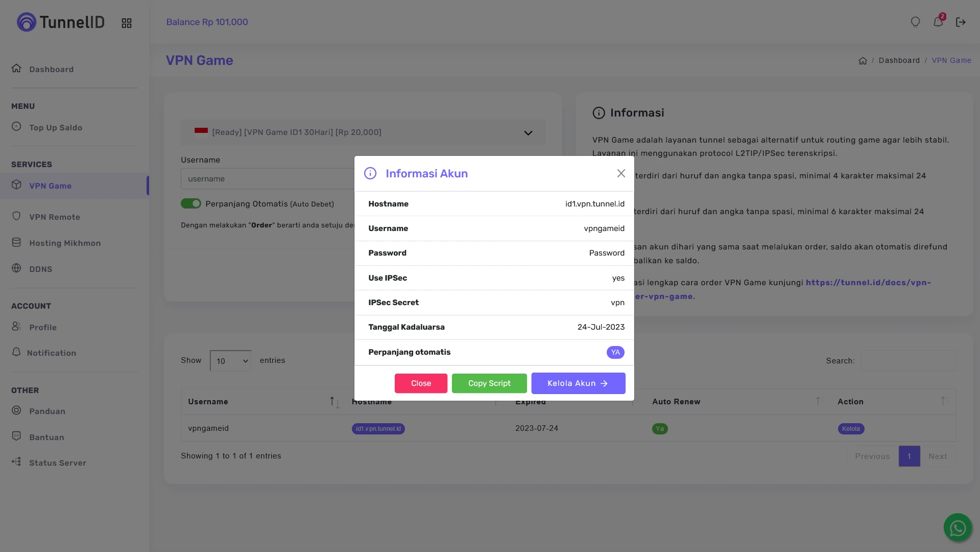Select username value vpngameid in dialog
The width and height of the screenshot is (980, 552).
[604, 228]
